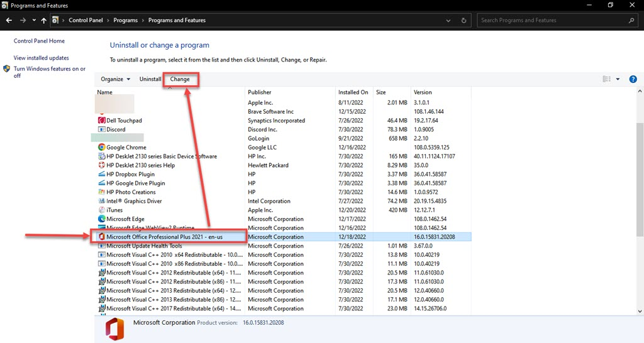Click the change view icon
644x343 pixels.
(x=607, y=79)
